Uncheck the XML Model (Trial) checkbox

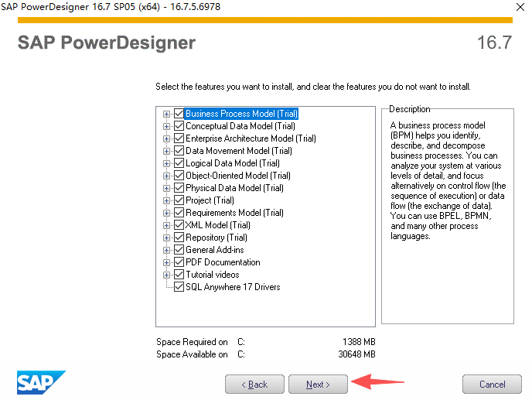click(x=179, y=225)
